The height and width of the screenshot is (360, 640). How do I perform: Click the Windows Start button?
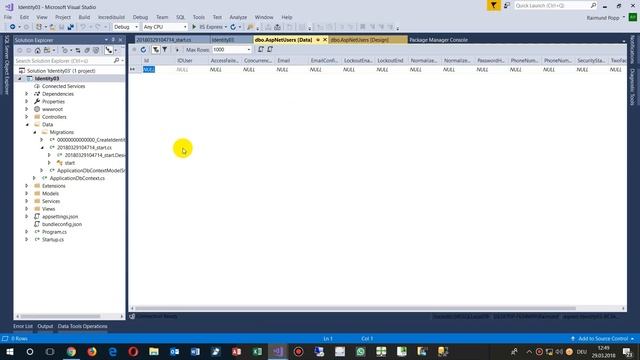[x=10, y=351]
